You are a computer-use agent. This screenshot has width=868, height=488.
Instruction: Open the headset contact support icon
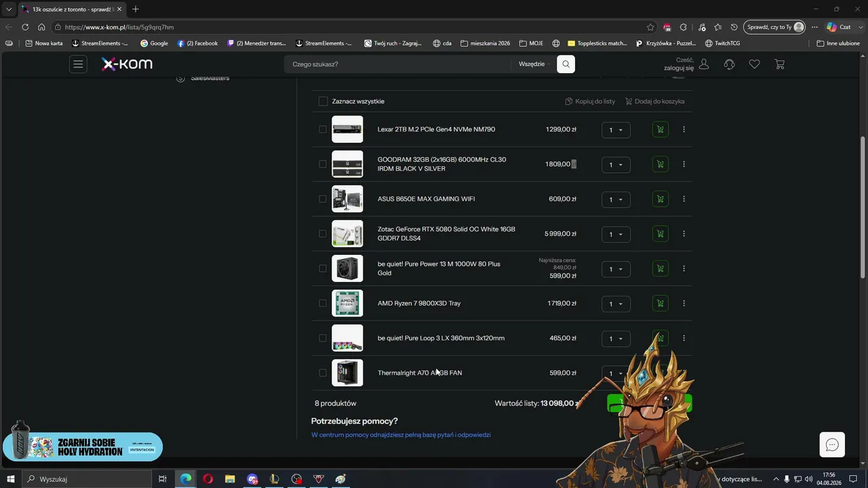[x=730, y=64]
